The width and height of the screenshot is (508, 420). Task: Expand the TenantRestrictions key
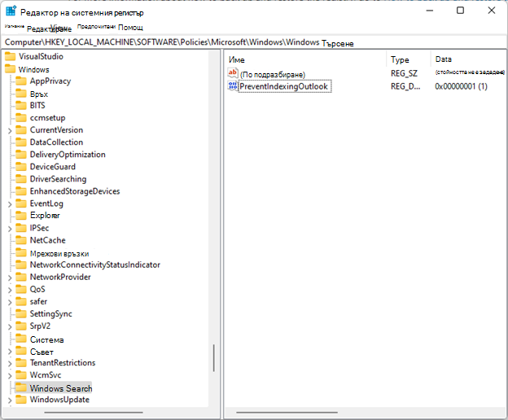click(x=10, y=364)
